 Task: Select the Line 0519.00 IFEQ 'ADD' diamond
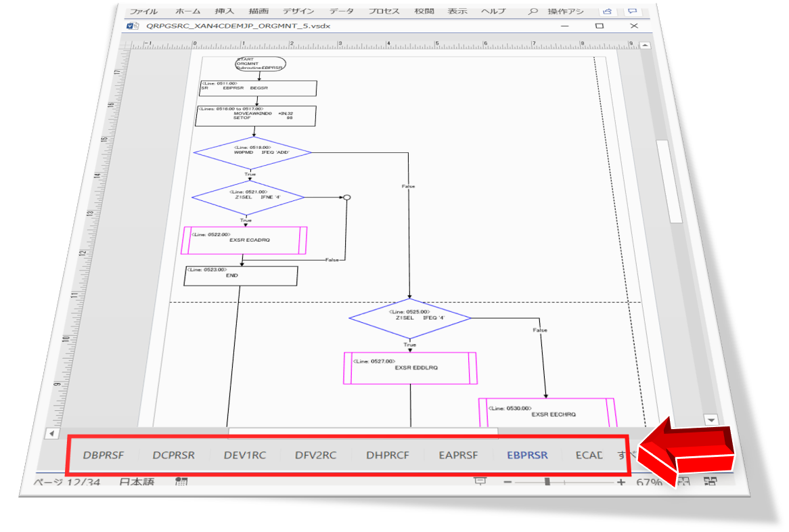(252, 153)
